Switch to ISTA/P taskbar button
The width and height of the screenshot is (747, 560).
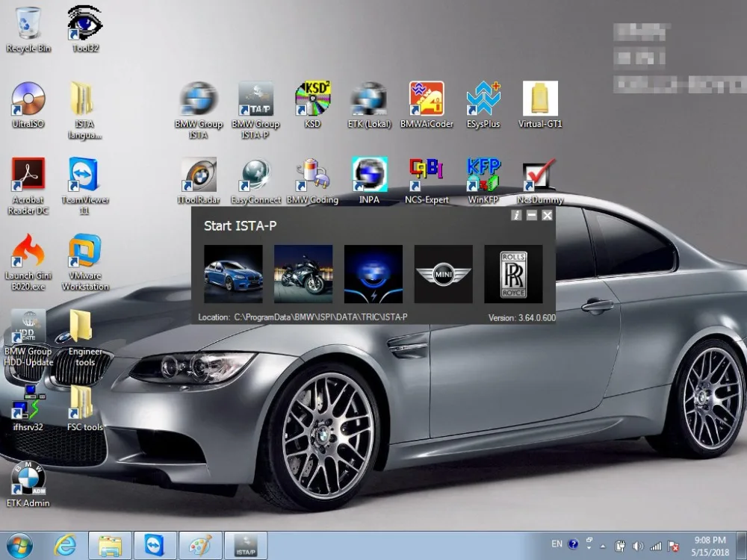coord(245,546)
